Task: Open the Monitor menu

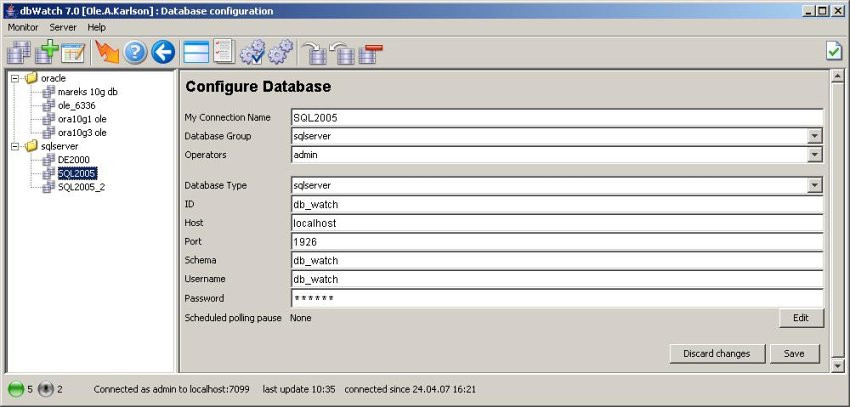Action: (x=23, y=27)
